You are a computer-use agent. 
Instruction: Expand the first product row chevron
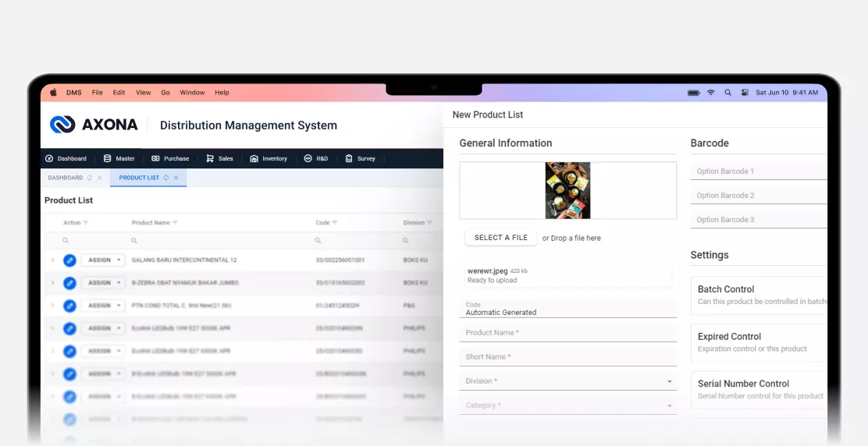click(x=53, y=260)
